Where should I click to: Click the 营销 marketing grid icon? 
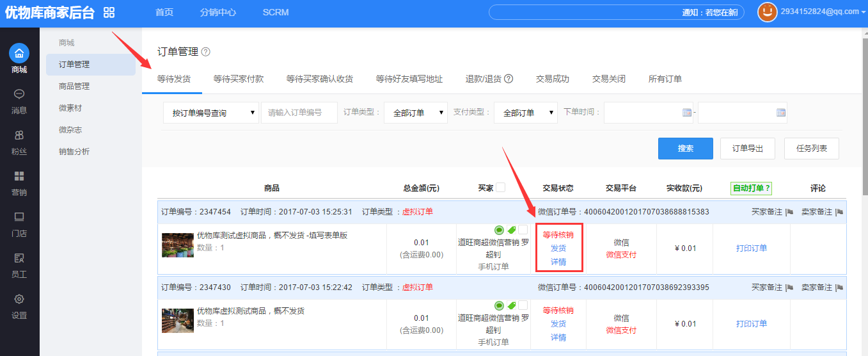click(x=19, y=176)
